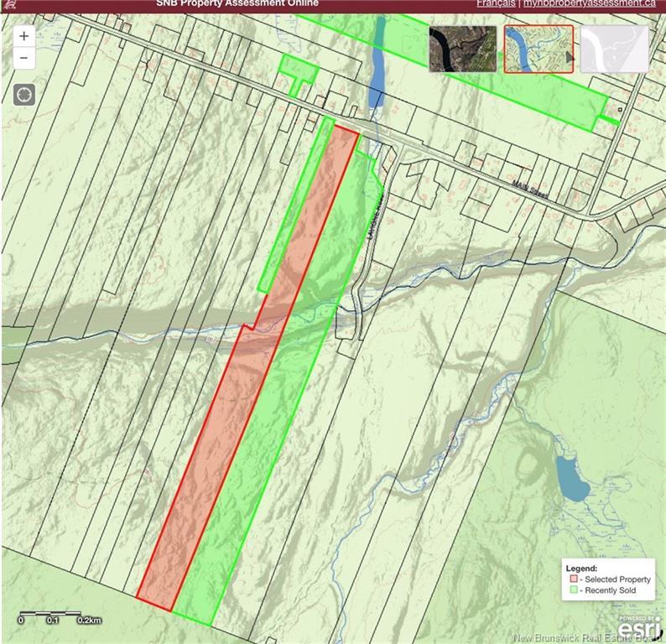Click the locate/recenter map icon
This screenshot has height=644, width=666.
pos(23,93)
